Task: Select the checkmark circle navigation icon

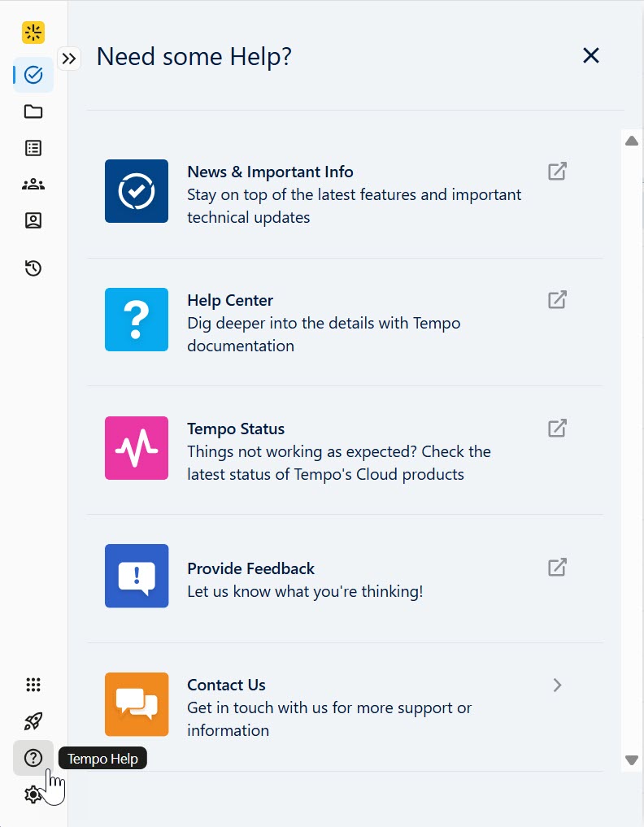Action: point(33,74)
